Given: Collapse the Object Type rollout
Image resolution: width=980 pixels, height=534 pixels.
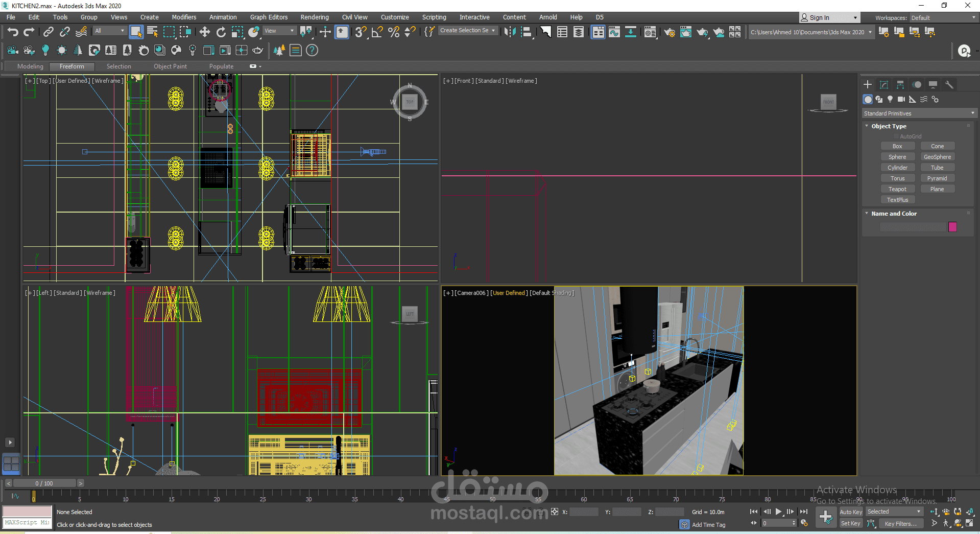Looking at the screenshot, I should tap(889, 126).
